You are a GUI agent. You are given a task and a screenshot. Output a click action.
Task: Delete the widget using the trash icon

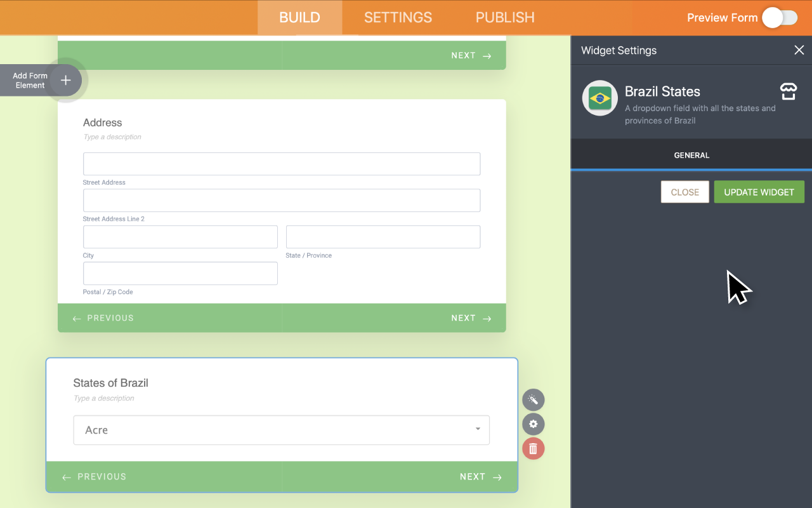click(533, 448)
